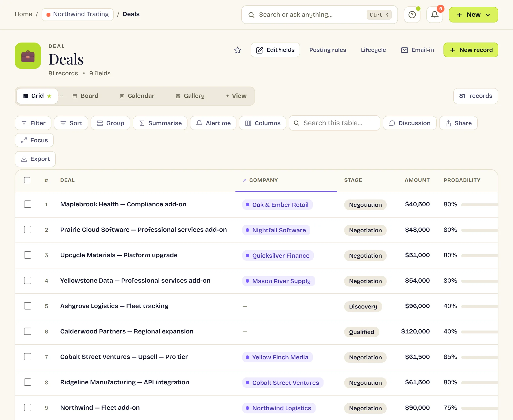513x420 pixels.
Task: Focus the Search or ask anything field
Action: point(319,15)
